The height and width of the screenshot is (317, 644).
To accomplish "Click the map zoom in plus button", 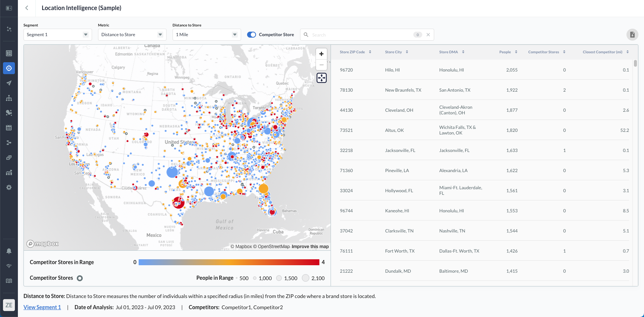I will tap(321, 54).
